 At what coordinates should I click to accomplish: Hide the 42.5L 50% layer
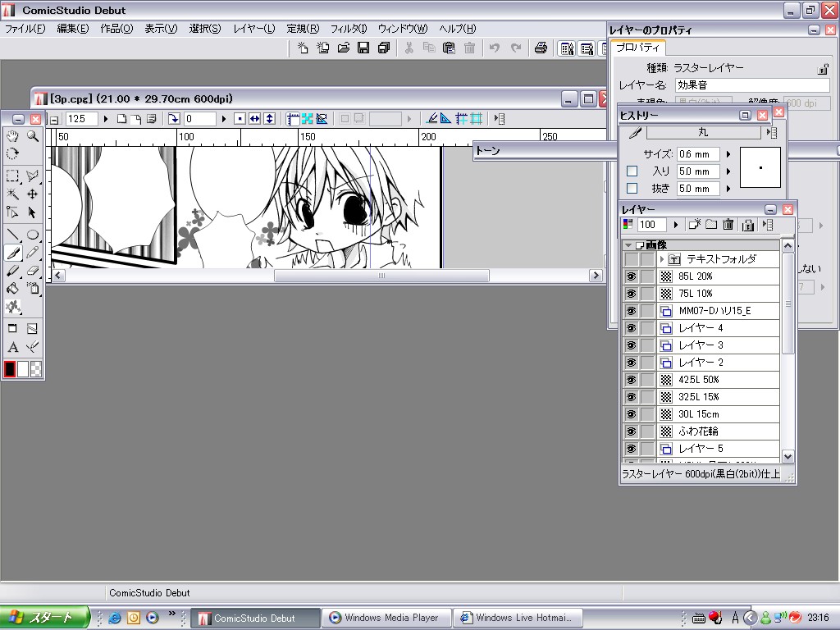(x=631, y=380)
